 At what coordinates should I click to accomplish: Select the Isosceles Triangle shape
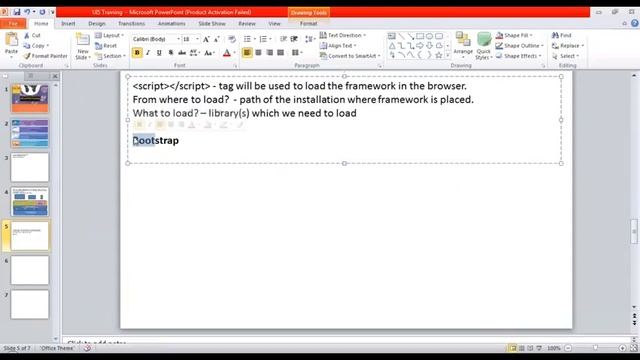coord(391,46)
